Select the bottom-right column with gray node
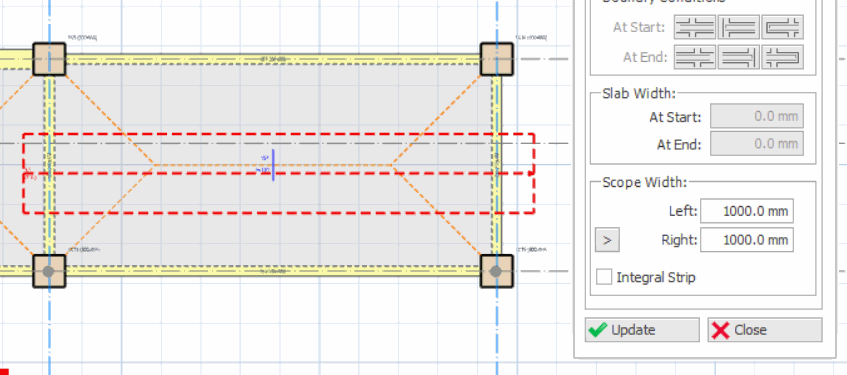Viewport: 847px width, 375px height. click(496, 271)
